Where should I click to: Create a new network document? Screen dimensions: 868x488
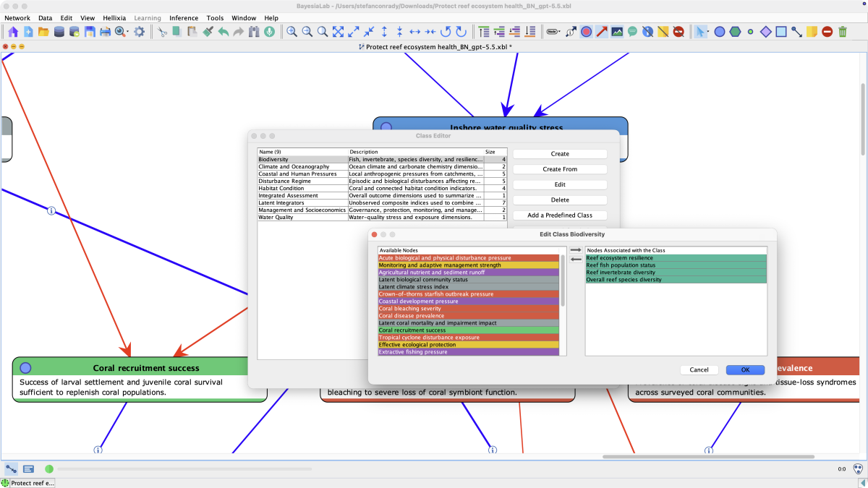28,32
